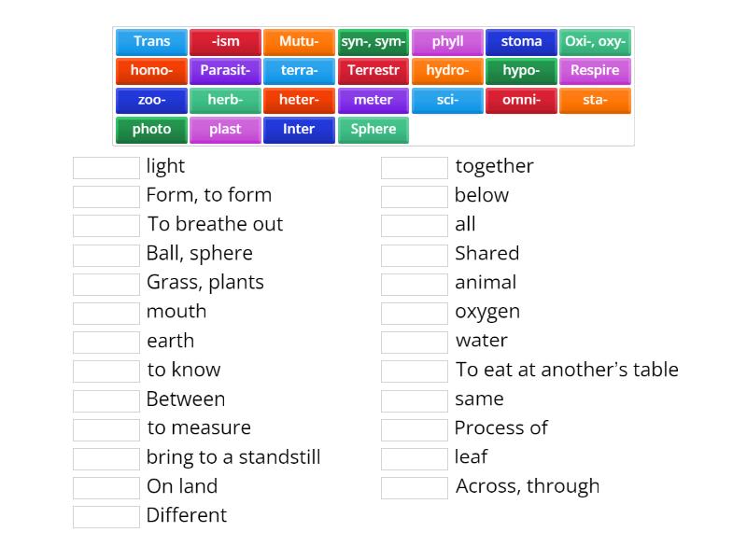The height and width of the screenshot is (560, 747).
Task: Select the box beside 'to measure'
Action: pyautogui.click(x=106, y=428)
